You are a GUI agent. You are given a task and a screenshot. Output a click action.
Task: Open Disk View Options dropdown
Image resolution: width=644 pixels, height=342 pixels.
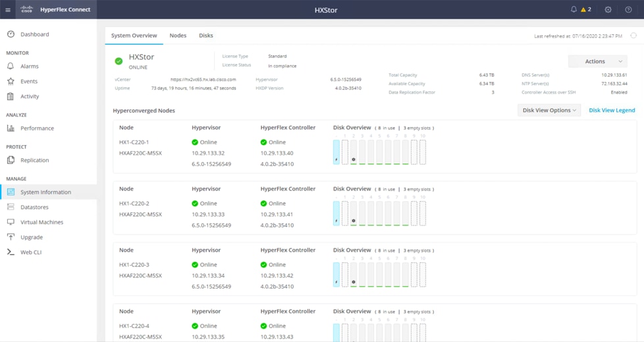pyautogui.click(x=549, y=110)
